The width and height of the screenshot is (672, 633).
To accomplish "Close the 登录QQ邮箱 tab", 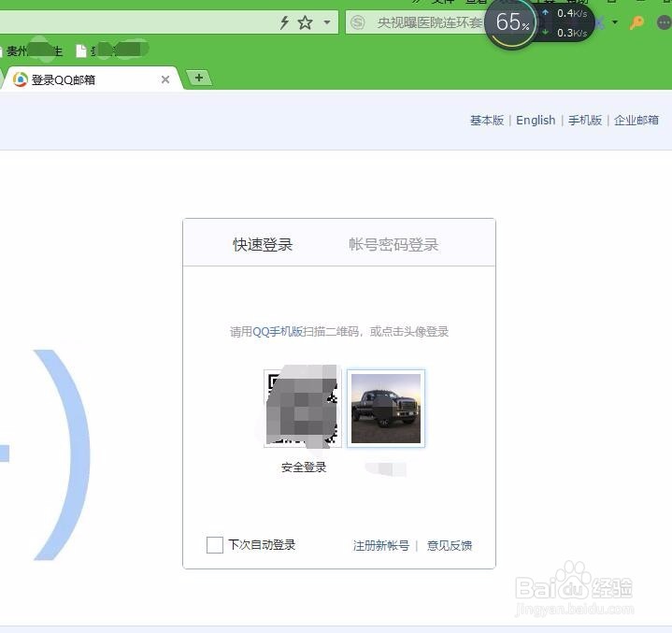I will pyautogui.click(x=165, y=79).
